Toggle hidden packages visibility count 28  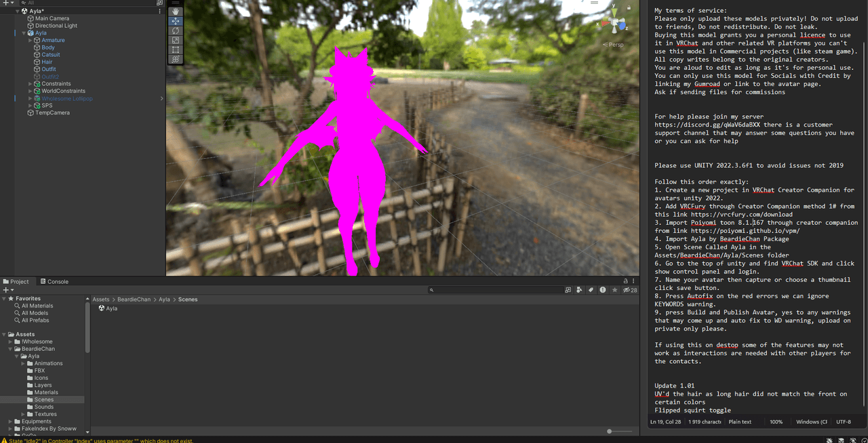click(630, 290)
